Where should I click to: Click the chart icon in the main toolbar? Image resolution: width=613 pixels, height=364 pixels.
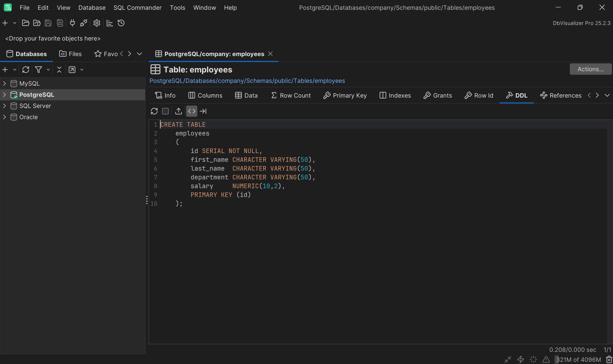coord(110,23)
